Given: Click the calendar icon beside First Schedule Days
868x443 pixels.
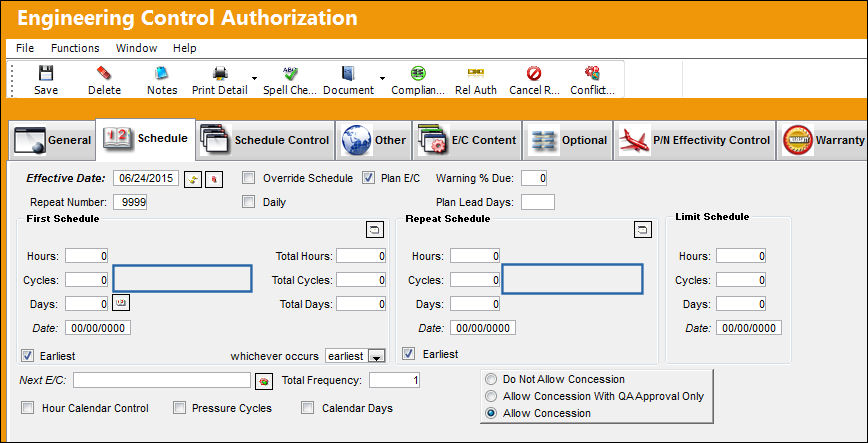Looking at the screenshot, I should 121,303.
